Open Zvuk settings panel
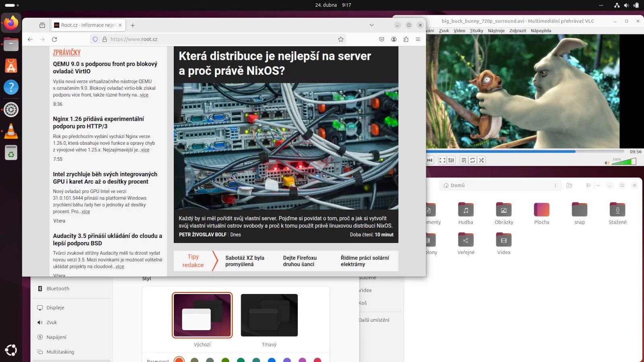This screenshot has height=362, width=644. (x=72, y=322)
